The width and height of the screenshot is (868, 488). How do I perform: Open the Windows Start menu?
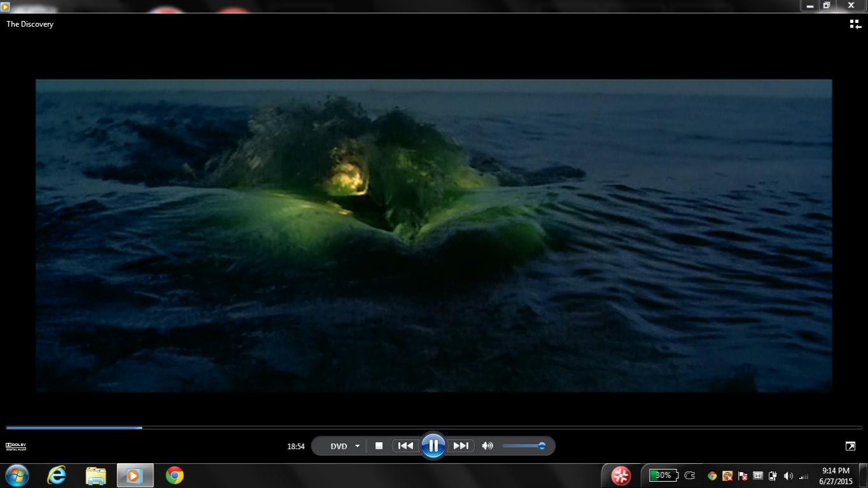[17, 475]
